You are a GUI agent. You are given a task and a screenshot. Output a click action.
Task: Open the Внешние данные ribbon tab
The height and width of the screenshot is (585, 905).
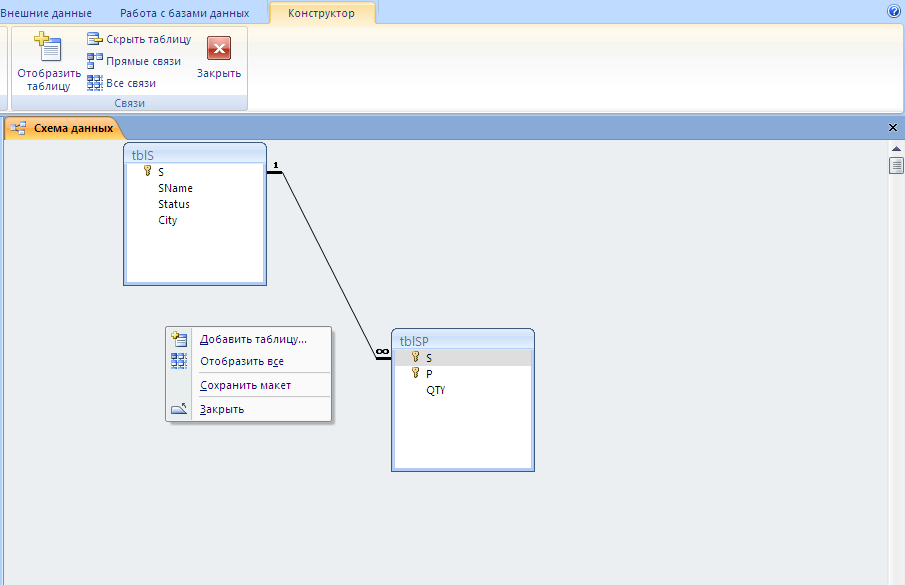[x=46, y=13]
